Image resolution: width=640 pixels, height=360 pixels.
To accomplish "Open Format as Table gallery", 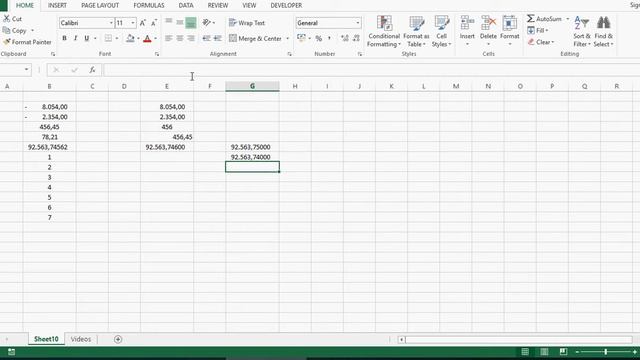I will click(416, 31).
